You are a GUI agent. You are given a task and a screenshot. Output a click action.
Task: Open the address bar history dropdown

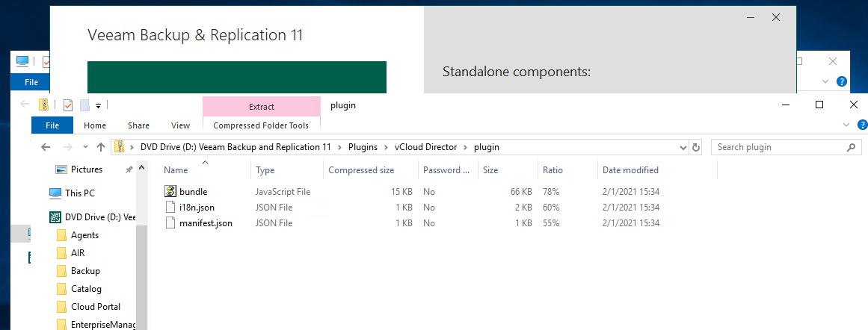pos(683,148)
